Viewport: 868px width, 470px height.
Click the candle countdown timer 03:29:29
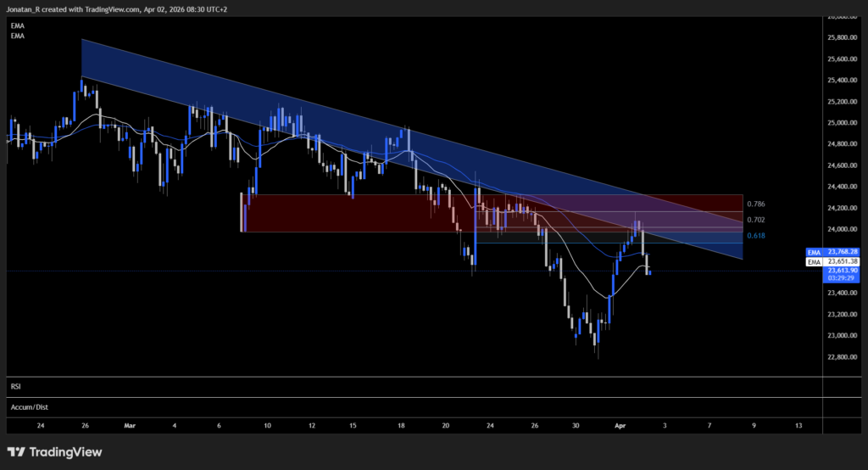[x=841, y=277]
